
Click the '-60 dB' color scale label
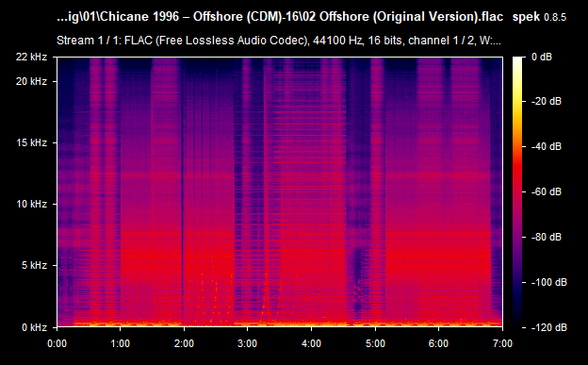pyautogui.click(x=547, y=191)
